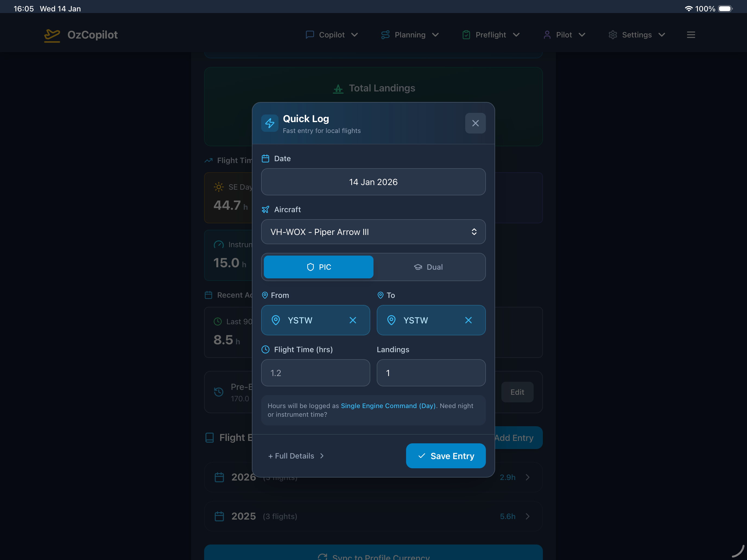Open the hamburger menu icon
Viewport: 747px width, 560px height.
691,35
